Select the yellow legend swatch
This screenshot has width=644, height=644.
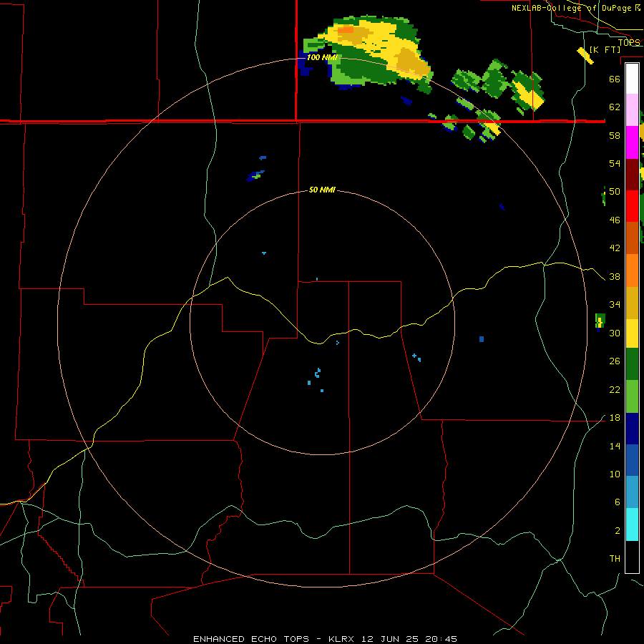click(632, 333)
